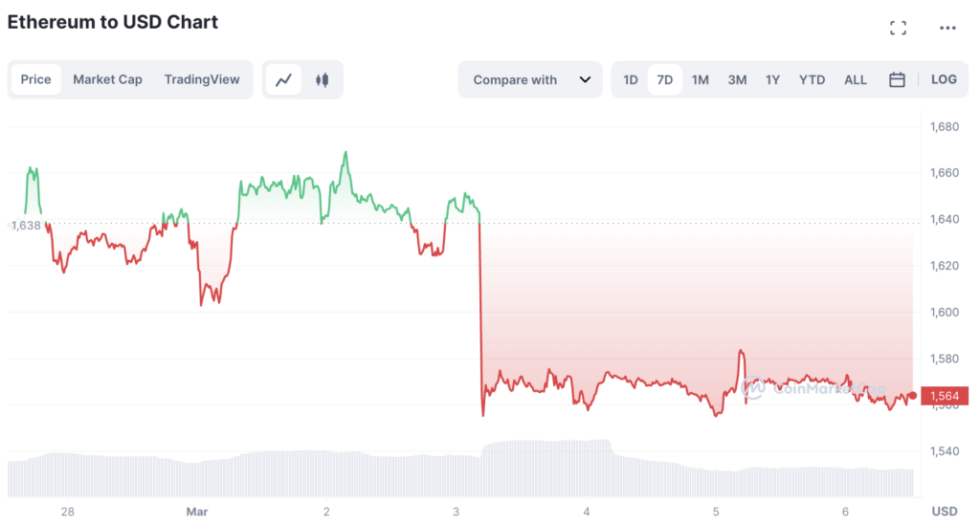Viewport: 980px width, 524px height.
Task: Select the 7D time range
Action: pos(664,80)
